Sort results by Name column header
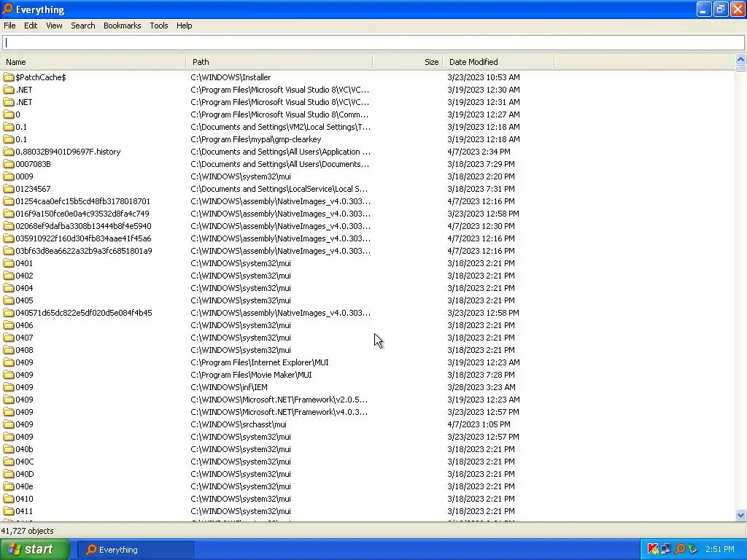 pyautogui.click(x=93, y=62)
